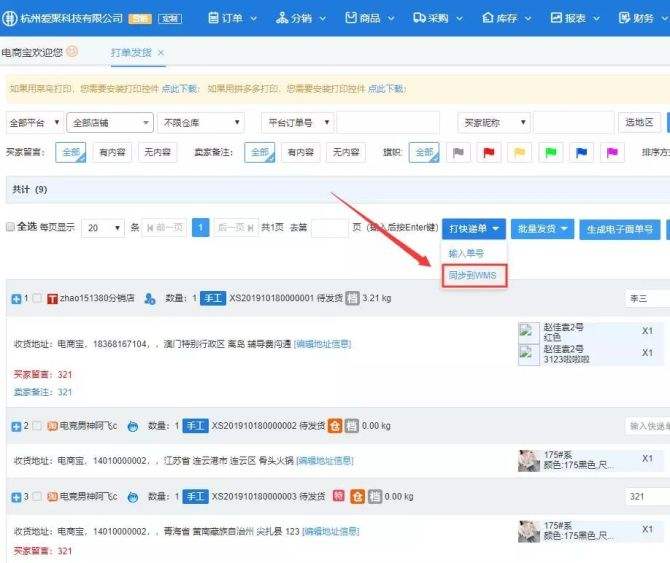
Task: Tick checkbox for order XS201910180000001
Action: [38, 298]
